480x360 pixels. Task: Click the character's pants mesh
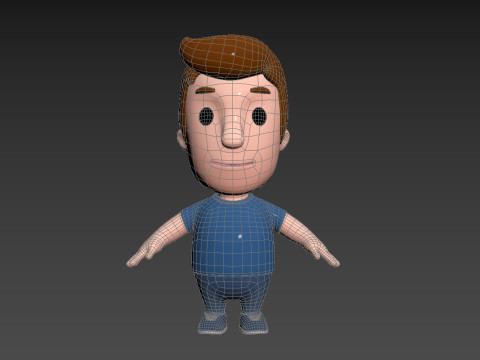(x=233, y=289)
